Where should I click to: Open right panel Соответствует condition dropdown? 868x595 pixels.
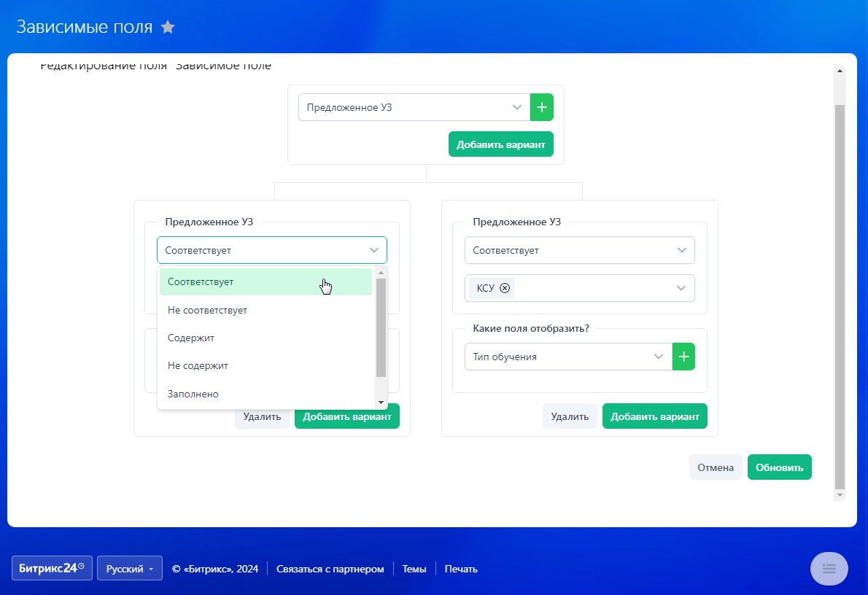tap(579, 250)
